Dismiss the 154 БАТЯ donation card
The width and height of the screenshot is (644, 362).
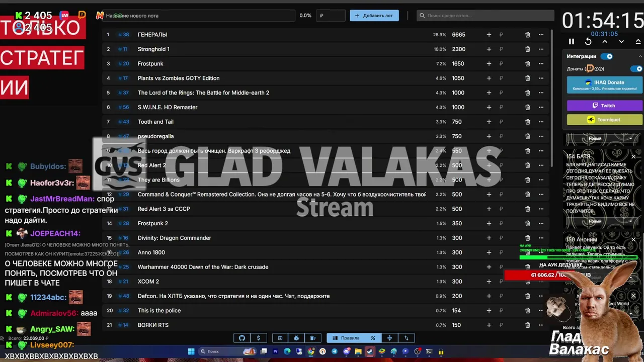[633, 157]
